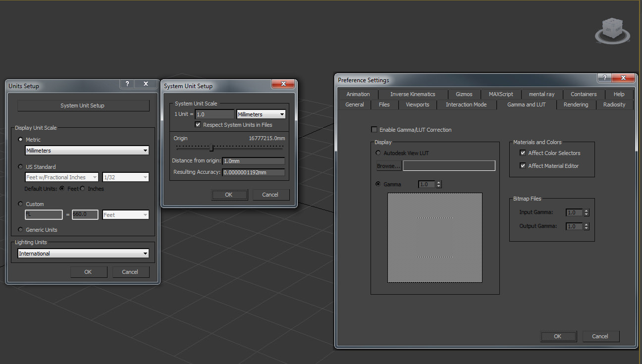Switch to the General tab
The width and height of the screenshot is (642, 364).
click(x=355, y=104)
